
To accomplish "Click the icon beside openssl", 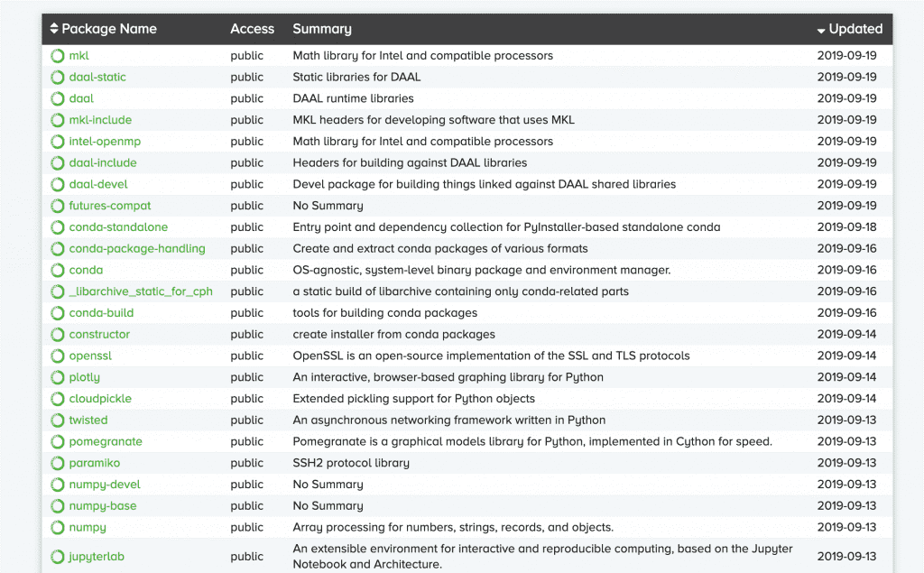I will click(57, 356).
